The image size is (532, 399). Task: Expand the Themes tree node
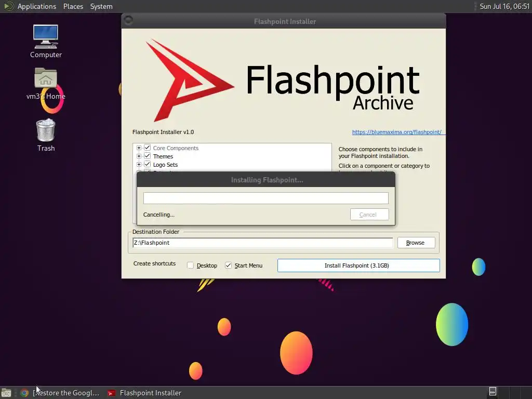click(139, 156)
